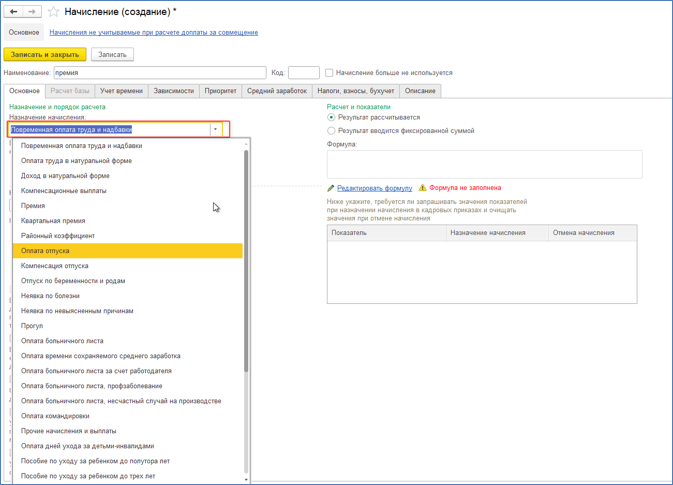This screenshot has height=485, width=673.
Task: Click the Записать и закрыть button
Action: tap(45, 55)
